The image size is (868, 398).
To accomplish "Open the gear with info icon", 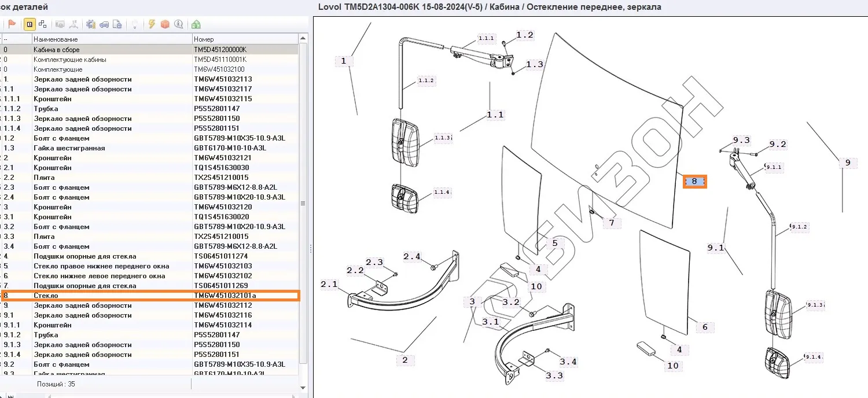I will click(90, 24).
